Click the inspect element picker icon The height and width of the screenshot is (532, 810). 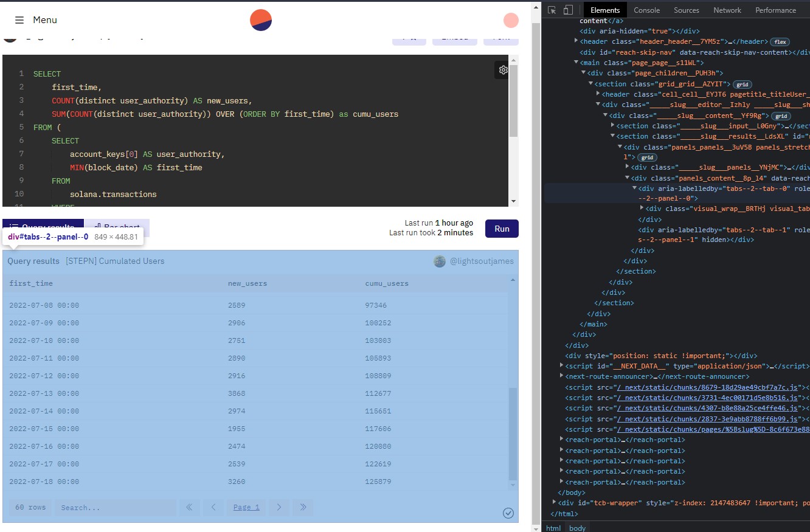(552, 10)
